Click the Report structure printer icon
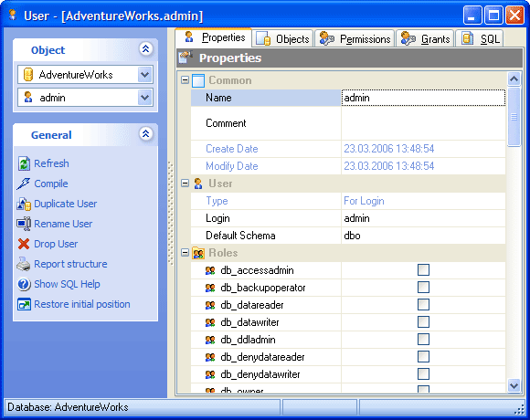 pos(24,264)
